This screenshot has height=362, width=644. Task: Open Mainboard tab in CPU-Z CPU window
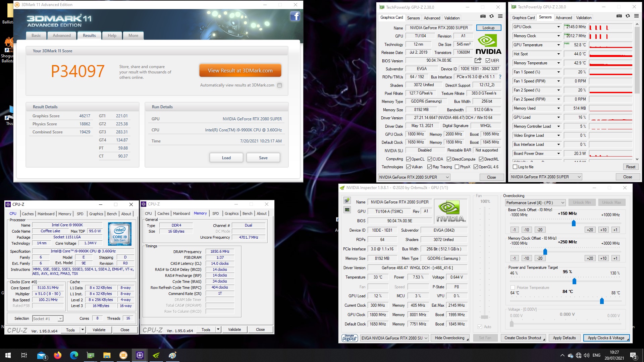point(46,214)
